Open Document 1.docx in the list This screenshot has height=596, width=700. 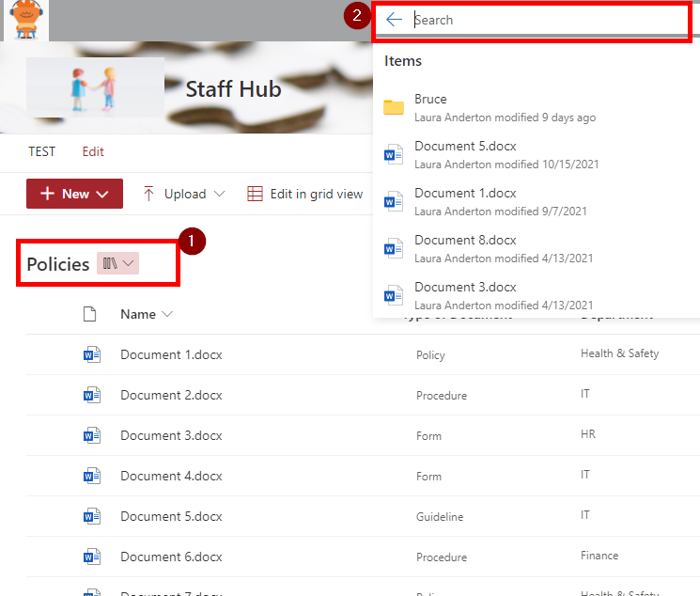click(x=171, y=354)
